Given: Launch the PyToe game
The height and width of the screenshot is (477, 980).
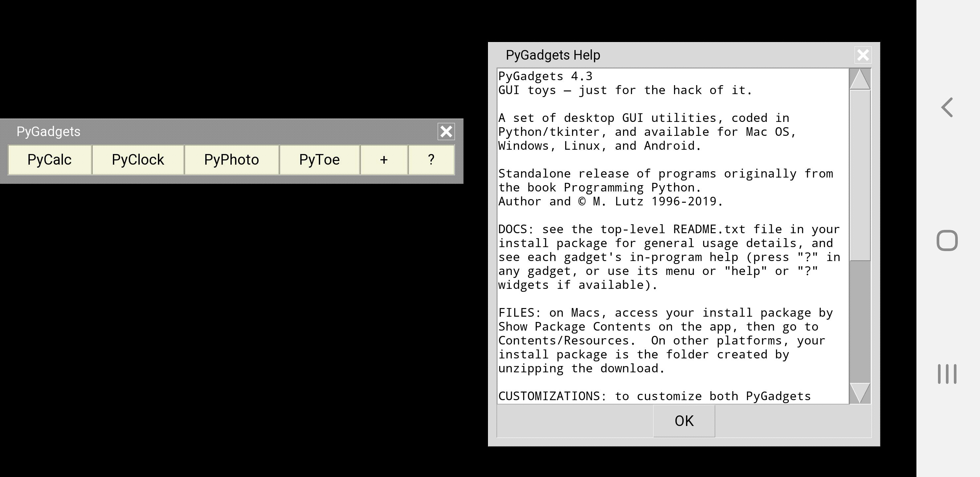Looking at the screenshot, I should [x=319, y=160].
